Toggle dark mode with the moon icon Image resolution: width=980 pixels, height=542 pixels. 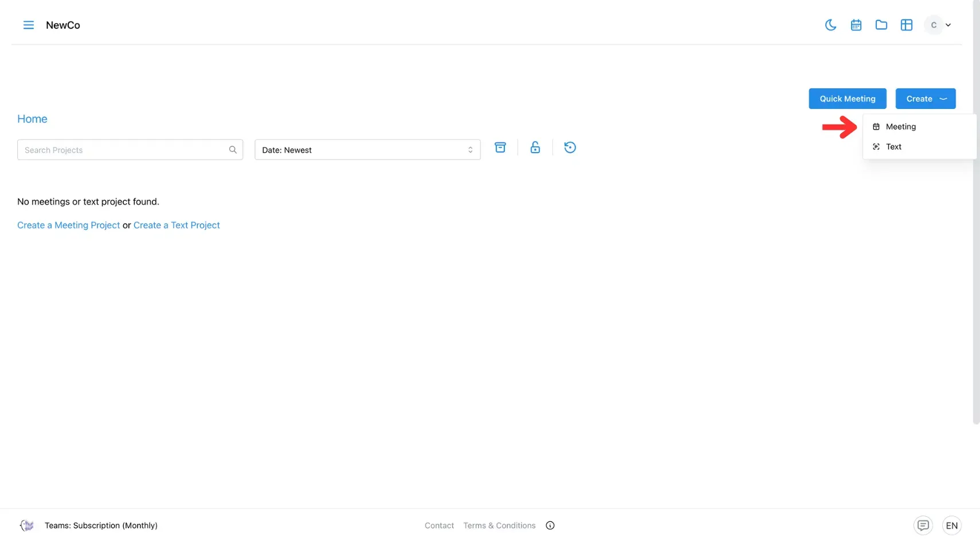[x=830, y=25]
